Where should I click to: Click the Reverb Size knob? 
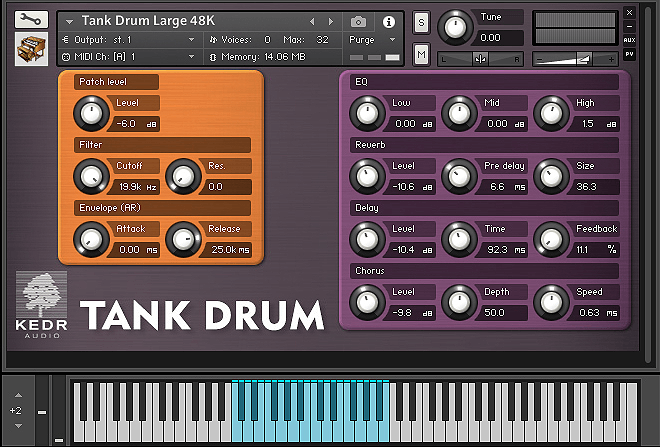551,176
